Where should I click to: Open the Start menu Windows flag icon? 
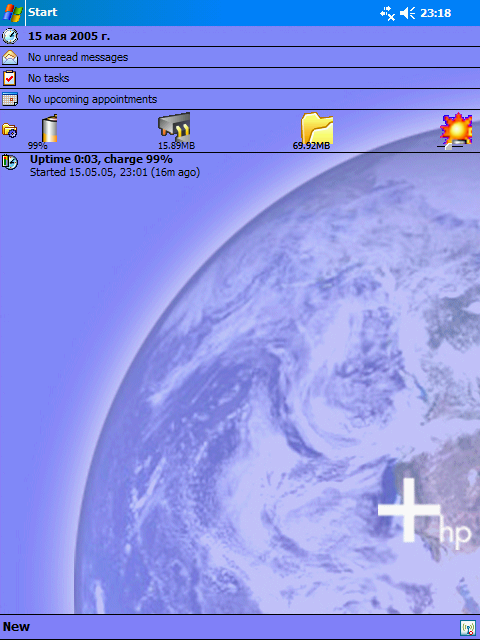click(x=12, y=13)
